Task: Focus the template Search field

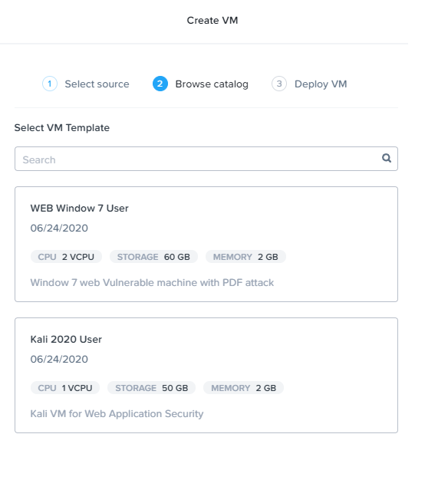Action: [x=206, y=159]
